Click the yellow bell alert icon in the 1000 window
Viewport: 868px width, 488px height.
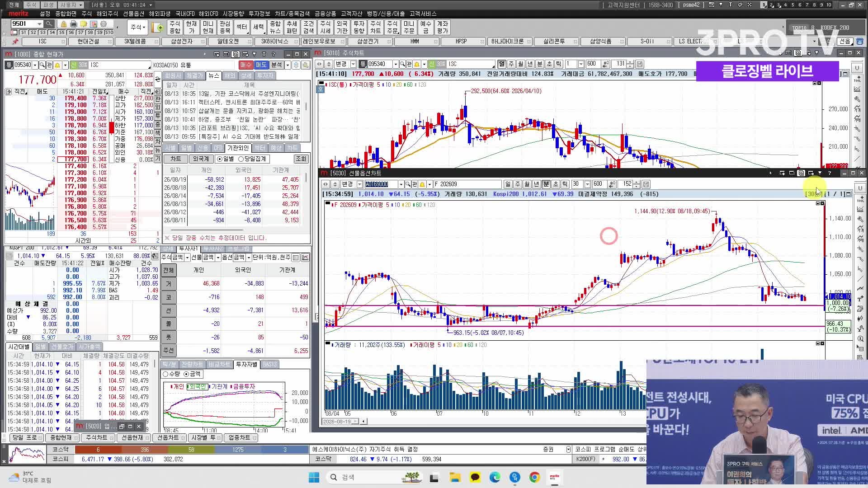tap(58, 65)
